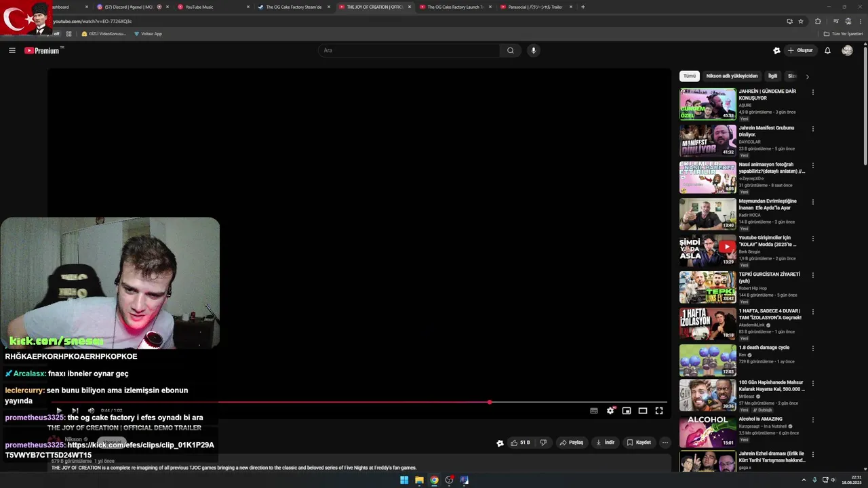Viewport: 868px width, 488px height.
Task: Open the 1 HAFTA SADECE 4 DUVAR video
Action: coord(707,324)
